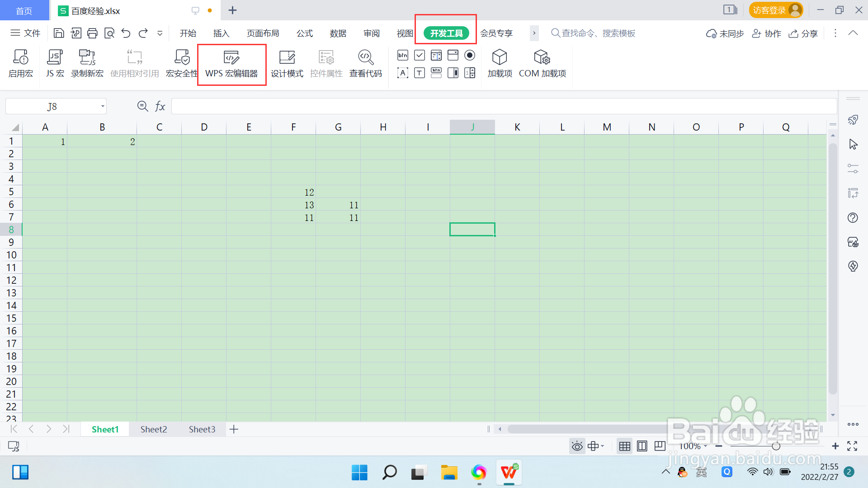
Task: Enter full screen view icon
Action: (x=853, y=446)
